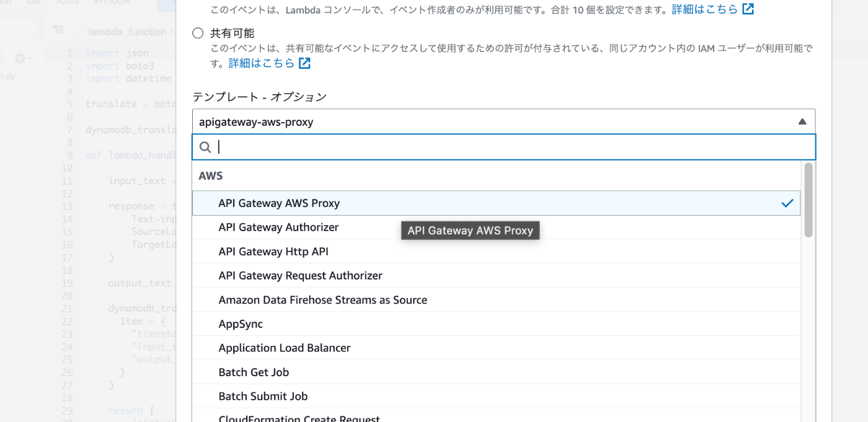Choose API Gateway AWS Proxy template
The image size is (868, 422).
coord(496,203)
